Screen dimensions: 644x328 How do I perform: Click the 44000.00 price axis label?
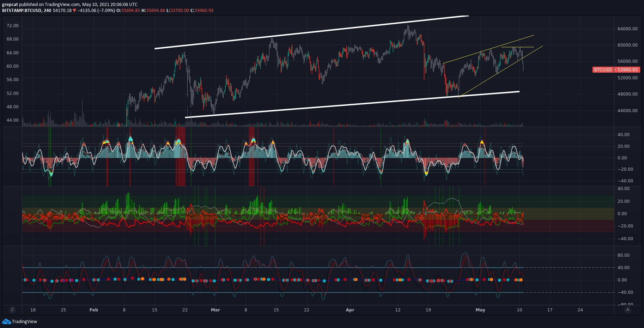click(x=627, y=110)
